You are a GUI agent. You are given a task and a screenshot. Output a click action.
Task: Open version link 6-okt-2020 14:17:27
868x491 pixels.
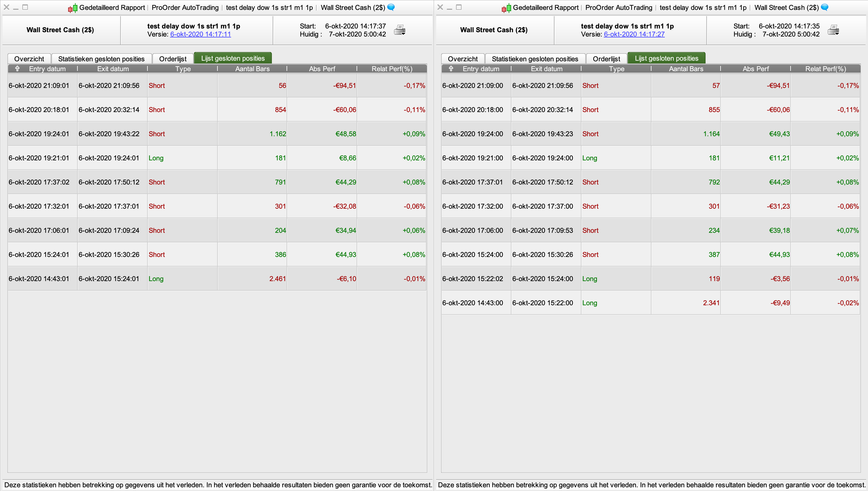pyautogui.click(x=634, y=34)
